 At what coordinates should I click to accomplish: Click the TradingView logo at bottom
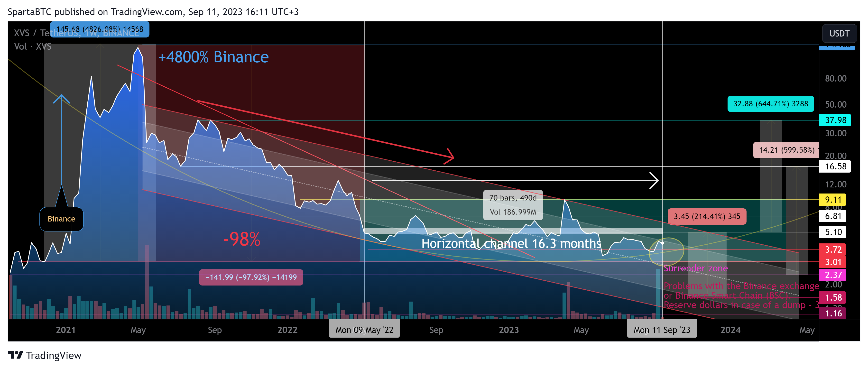[x=45, y=355]
